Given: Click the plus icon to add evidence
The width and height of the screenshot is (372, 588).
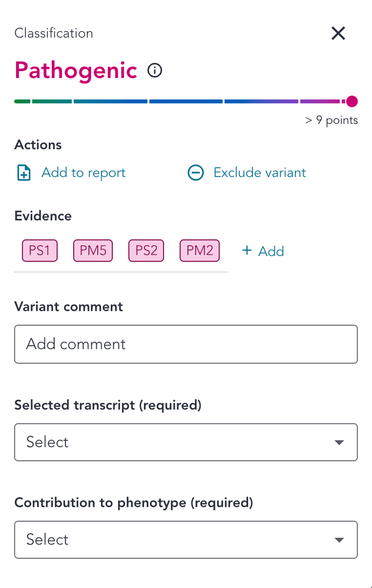Looking at the screenshot, I should [247, 251].
